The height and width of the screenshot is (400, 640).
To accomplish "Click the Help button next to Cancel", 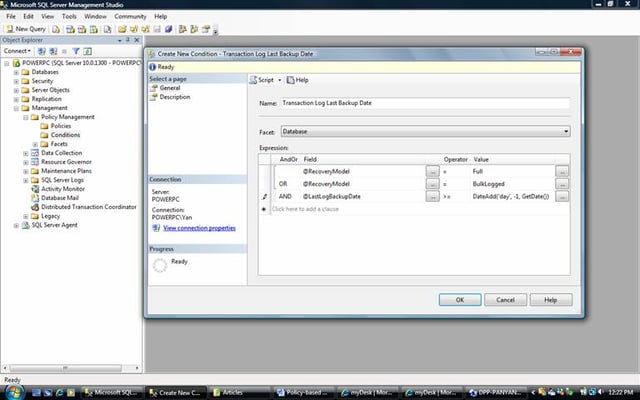I will tap(551, 300).
